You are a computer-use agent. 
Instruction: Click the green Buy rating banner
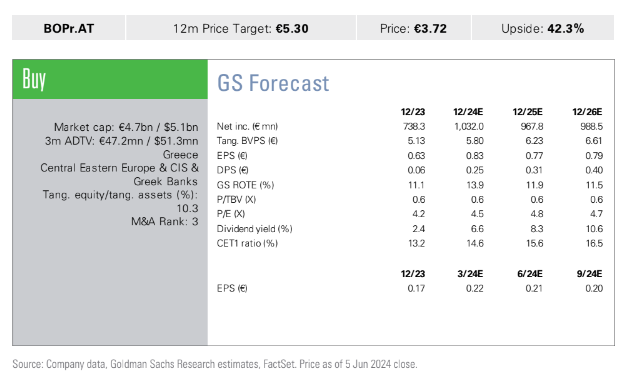pos(110,79)
